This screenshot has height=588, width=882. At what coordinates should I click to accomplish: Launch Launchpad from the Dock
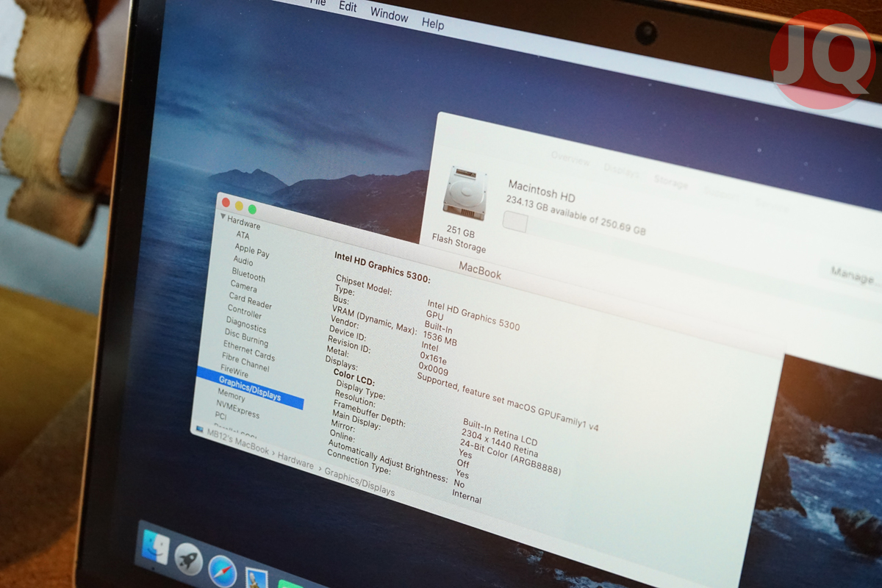pos(188,559)
